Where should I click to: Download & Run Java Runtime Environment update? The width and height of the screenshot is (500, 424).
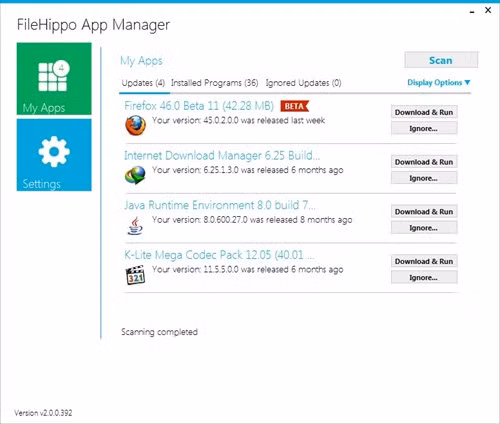pyautogui.click(x=424, y=212)
